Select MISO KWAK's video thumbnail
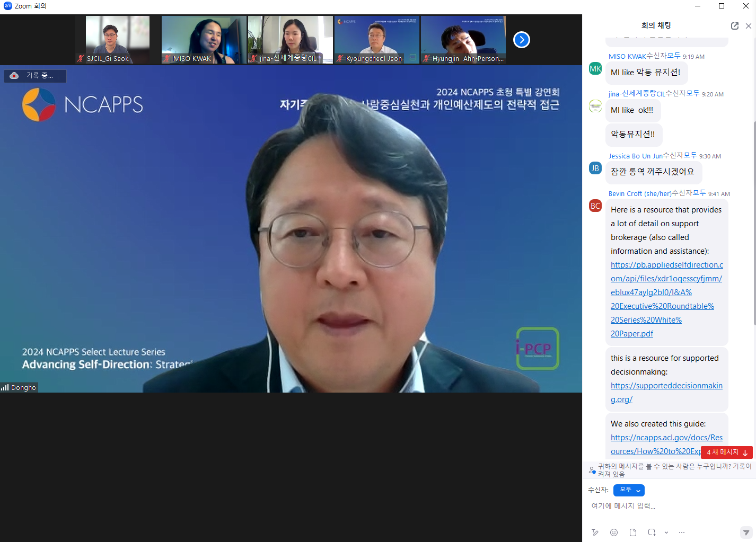This screenshot has height=542, width=756. pyautogui.click(x=204, y=40)
